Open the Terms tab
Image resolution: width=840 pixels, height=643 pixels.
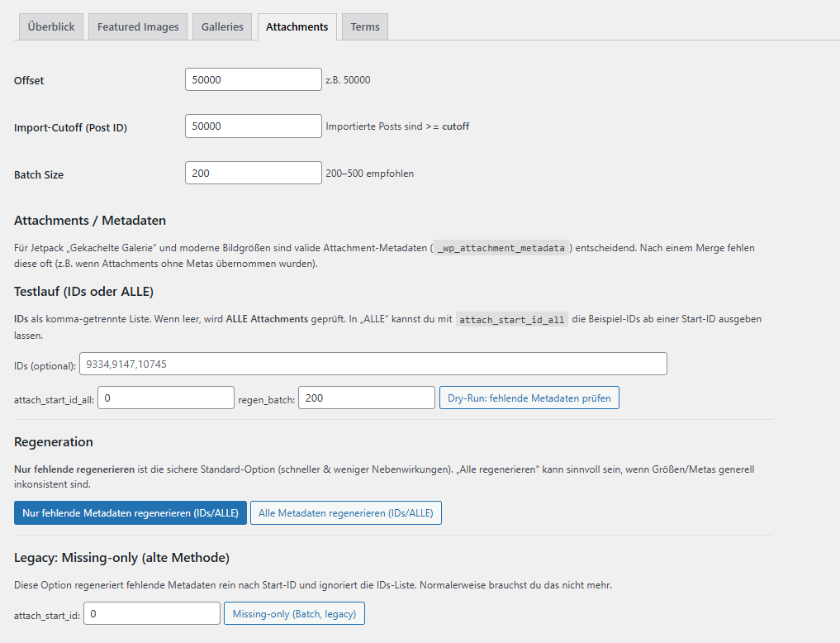[x=364, y=26]
